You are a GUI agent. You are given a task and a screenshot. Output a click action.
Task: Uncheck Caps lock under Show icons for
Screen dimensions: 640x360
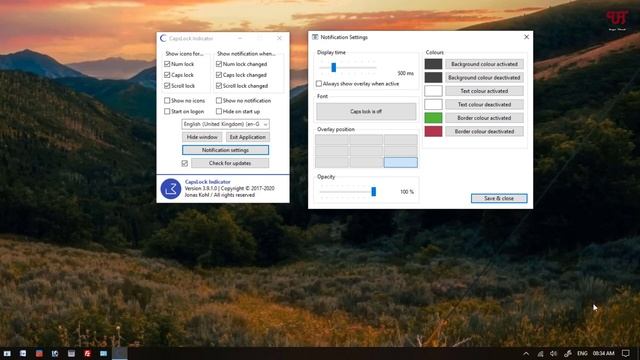(167, 75)
